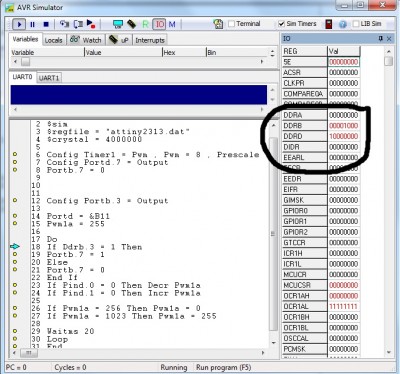Screen dimensions: 400x374
Task: Click the IO panel vertical scrollbar thumb
Action: click(x=389, y=61)
